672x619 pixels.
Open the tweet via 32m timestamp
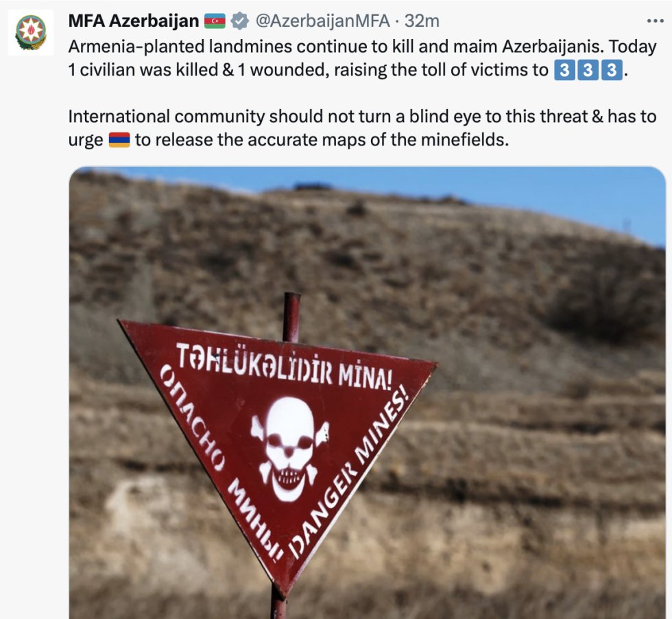(x=422, y=21)
